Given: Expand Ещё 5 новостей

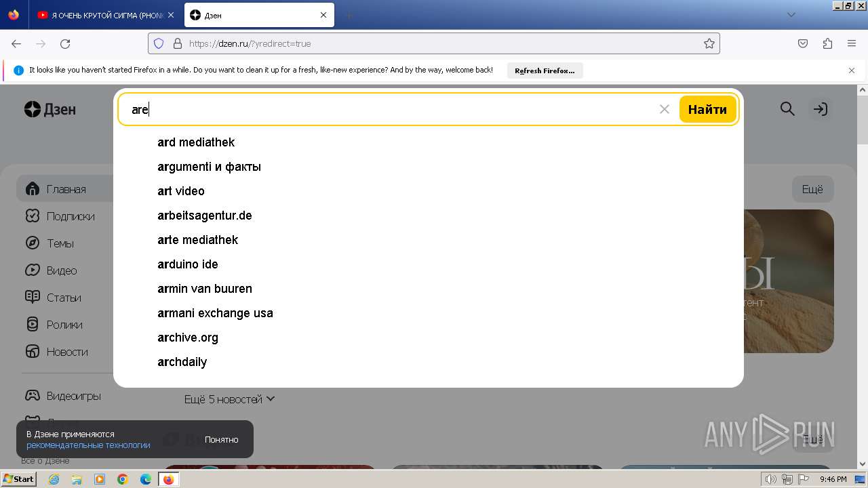Looking at the screenshot, I should tap(229, 399).
